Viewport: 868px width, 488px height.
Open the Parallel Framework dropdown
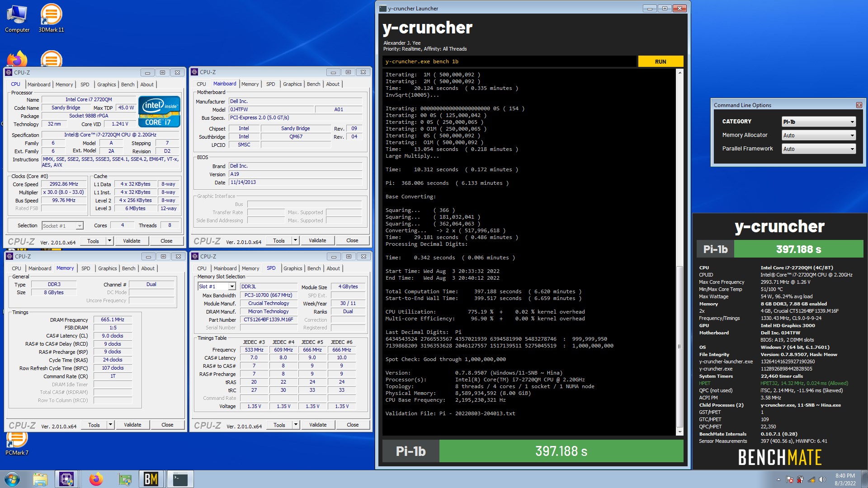[x=819, y=149]
